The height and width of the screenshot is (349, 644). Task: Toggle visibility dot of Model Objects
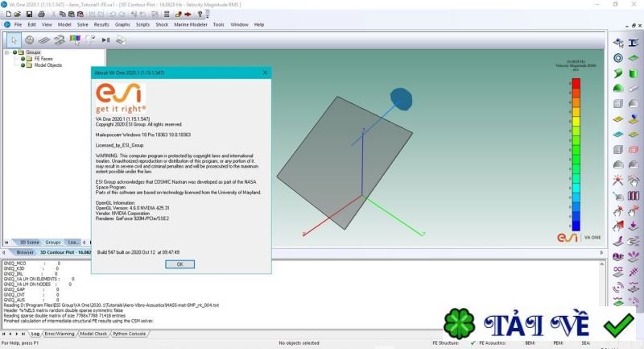click(x=23, y=65)
